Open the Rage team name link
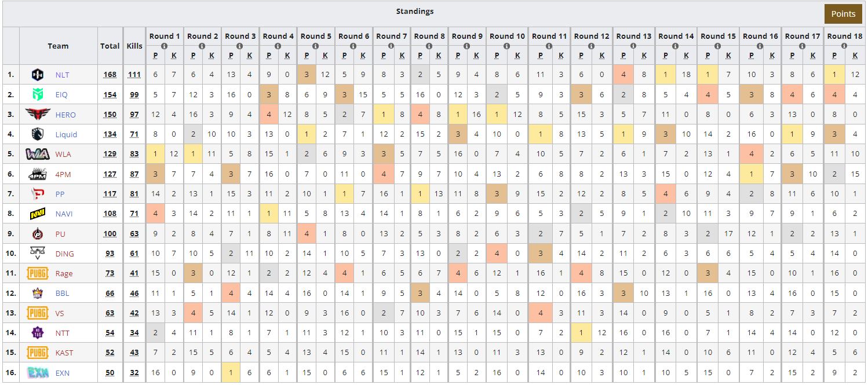 coord(64,274)
